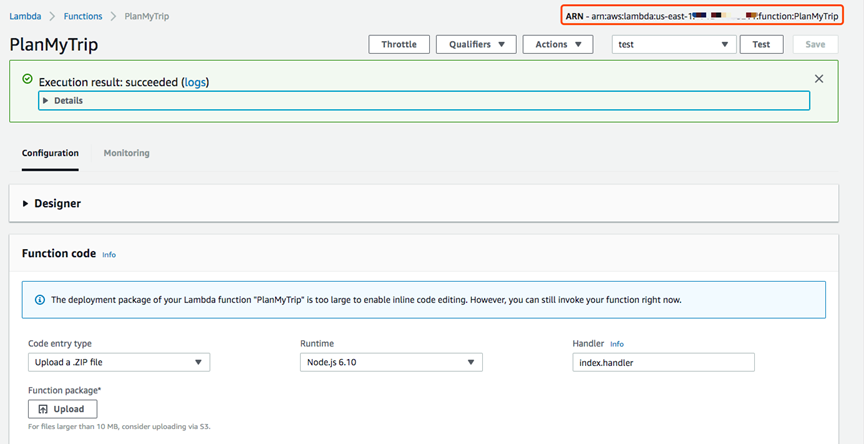Select the Configuration tab
Image resolution: width=864 pixels, height=444 pixels.
coord(50,153)
